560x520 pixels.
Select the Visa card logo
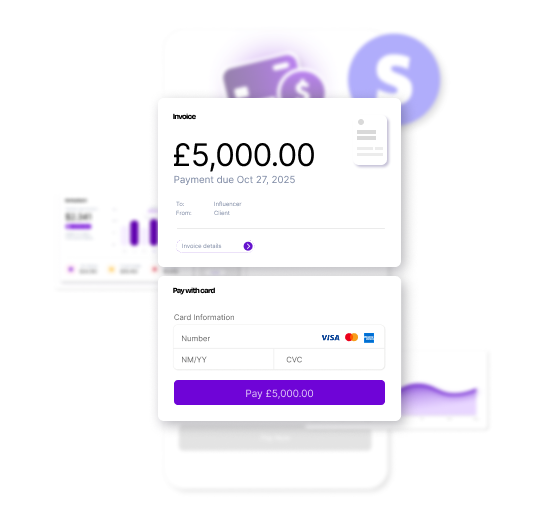tap(330, 338)
